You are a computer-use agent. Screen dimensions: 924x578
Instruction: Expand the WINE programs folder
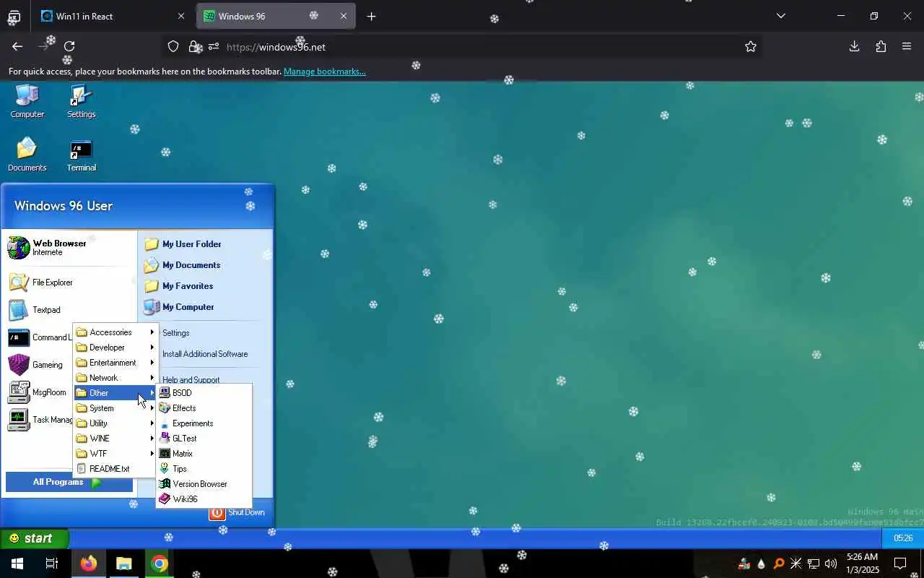[x=115, y=439]
